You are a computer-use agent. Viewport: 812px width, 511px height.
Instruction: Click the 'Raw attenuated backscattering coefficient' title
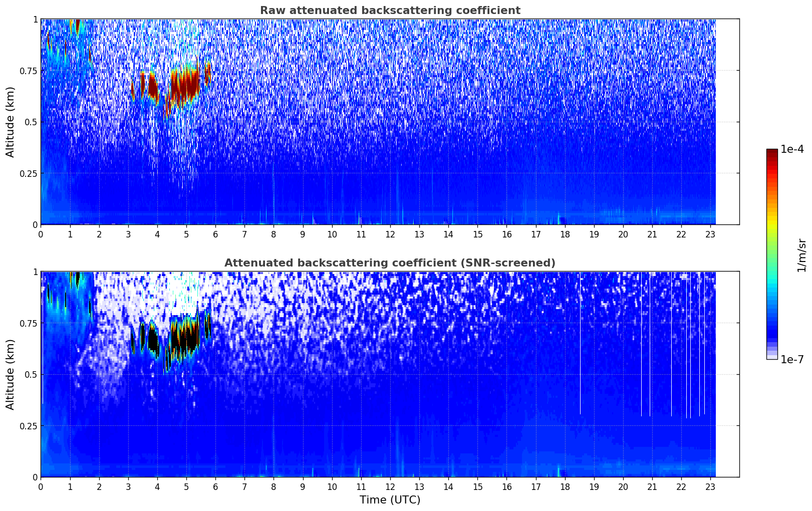390,11
